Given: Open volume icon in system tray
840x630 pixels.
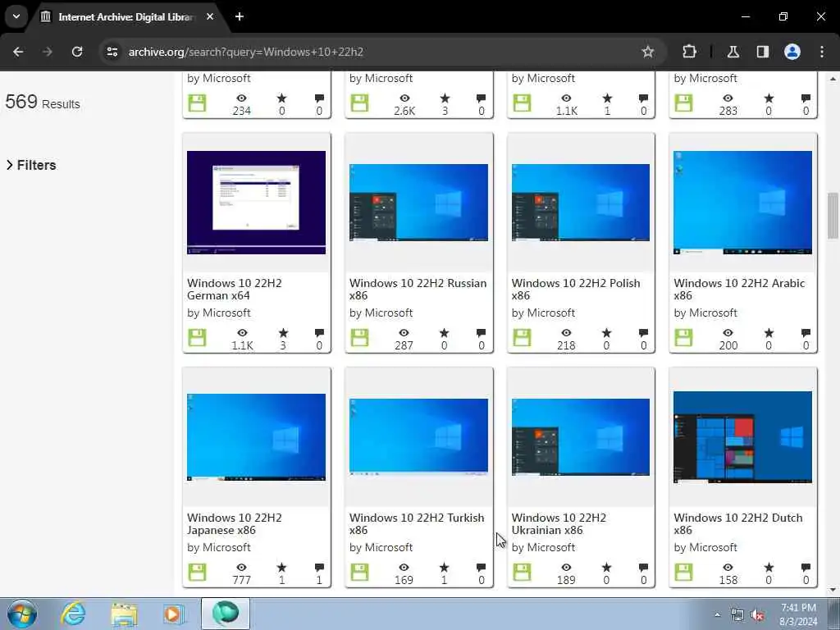Looking at the screenshot, I should coord(757,615).
